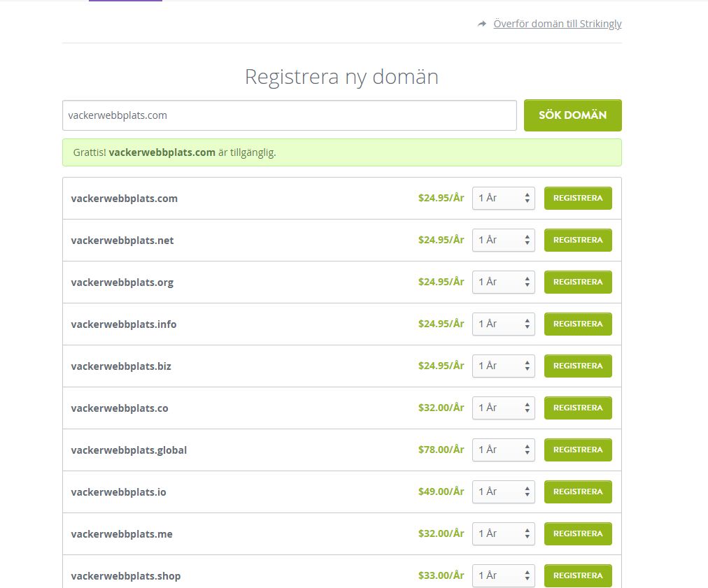Click the vackerwebbplats.net domain name
The height and width of the screenshot is (588, 708).
(x=122, y=241)
